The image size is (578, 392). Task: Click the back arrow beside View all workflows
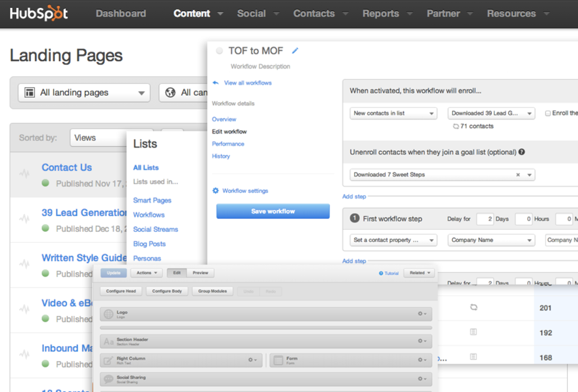coord(216,82)
